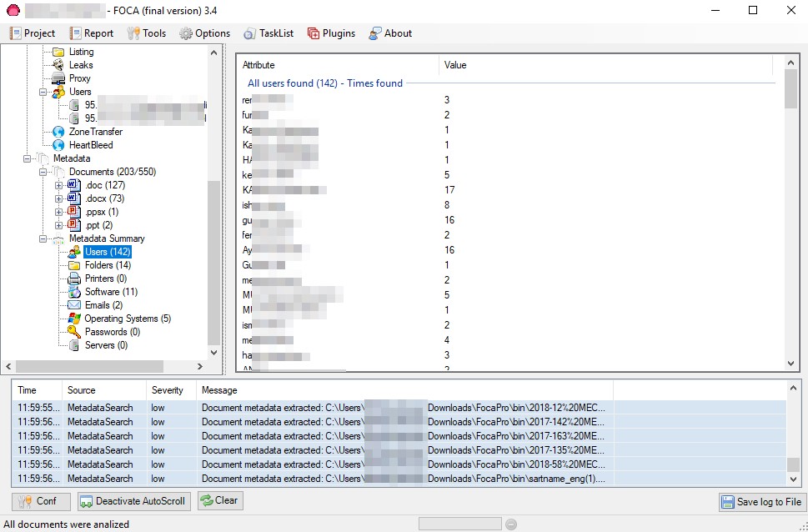Click Deactivate AutoScroll button
The height and width of the screenshot is (532, 808).
click(134, 501)
